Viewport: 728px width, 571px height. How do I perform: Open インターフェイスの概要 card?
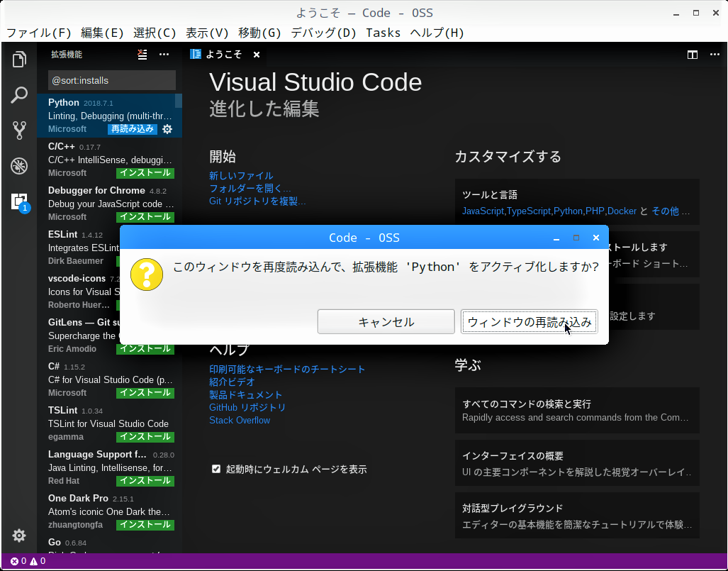coord(577,462)
